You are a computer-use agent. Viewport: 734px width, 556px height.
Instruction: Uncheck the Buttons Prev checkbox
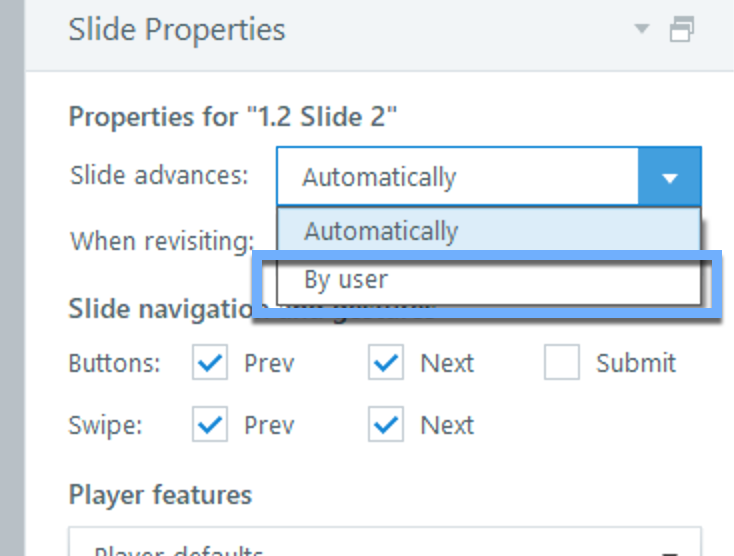coord(210,363)
